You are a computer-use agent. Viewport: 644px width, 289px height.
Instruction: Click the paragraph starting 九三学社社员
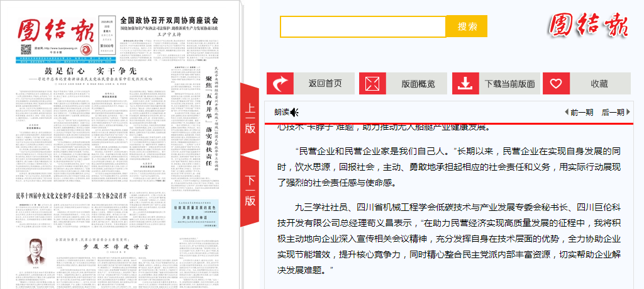(448, 239)
